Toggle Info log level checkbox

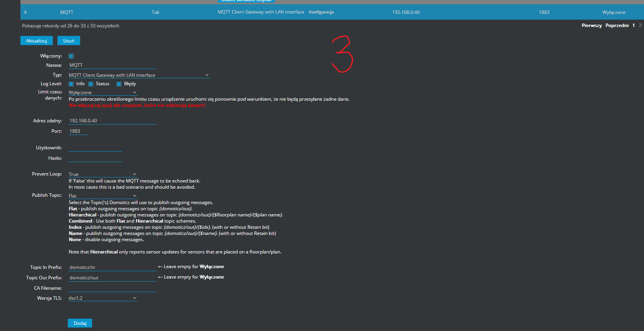pyautogui.click(x=71, y=84)
